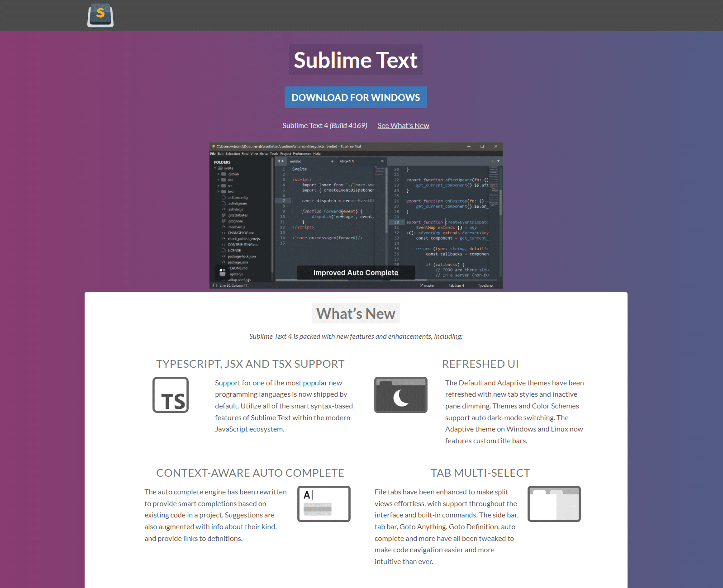Click Line 30, Column 17 status text
Image resolution: width=723 pixels, height=588 pixels.
point(233,285)
